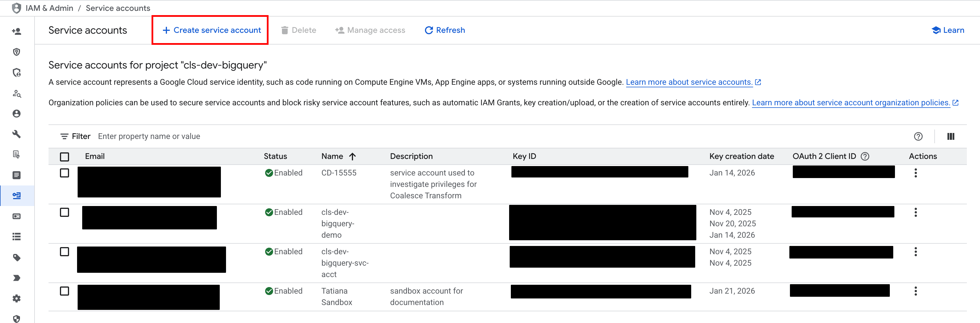Open IAM page from the sidebar person-add icon
Screen dimensions: 980x323
17,32
